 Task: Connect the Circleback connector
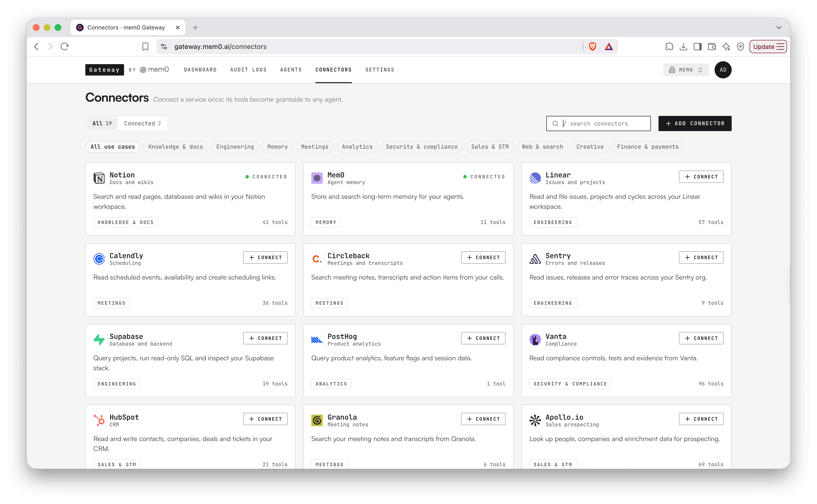[483, 257]
